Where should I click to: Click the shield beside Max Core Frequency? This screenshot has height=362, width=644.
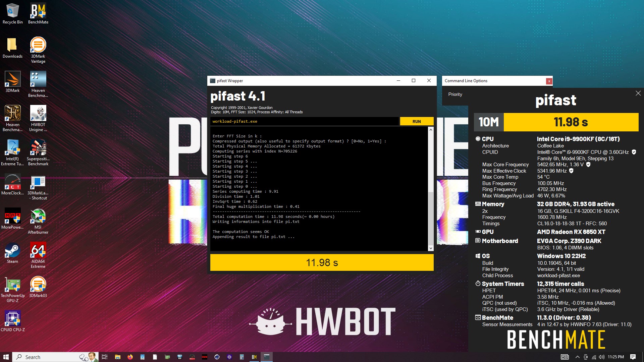pos(588,165)
